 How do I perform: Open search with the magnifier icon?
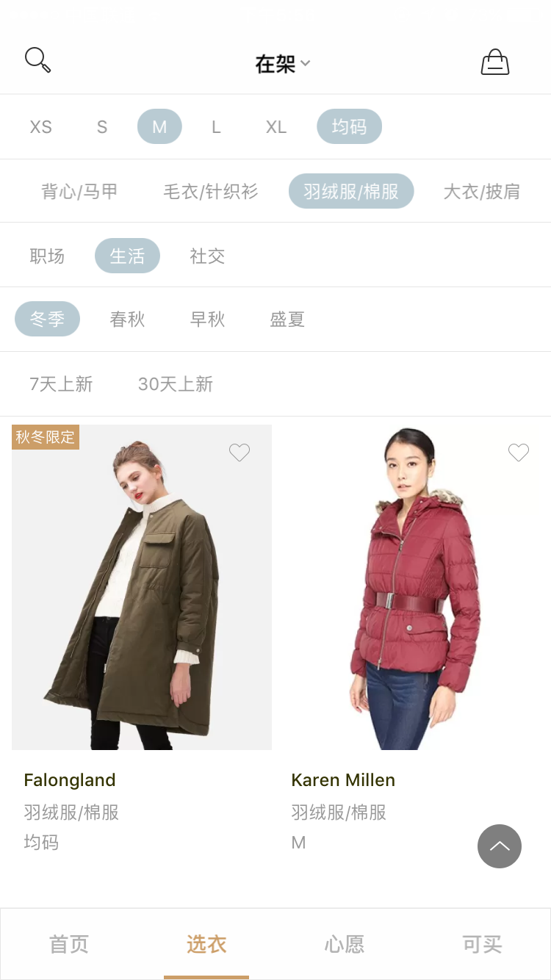pyautogui.click(x=38, y=60)
